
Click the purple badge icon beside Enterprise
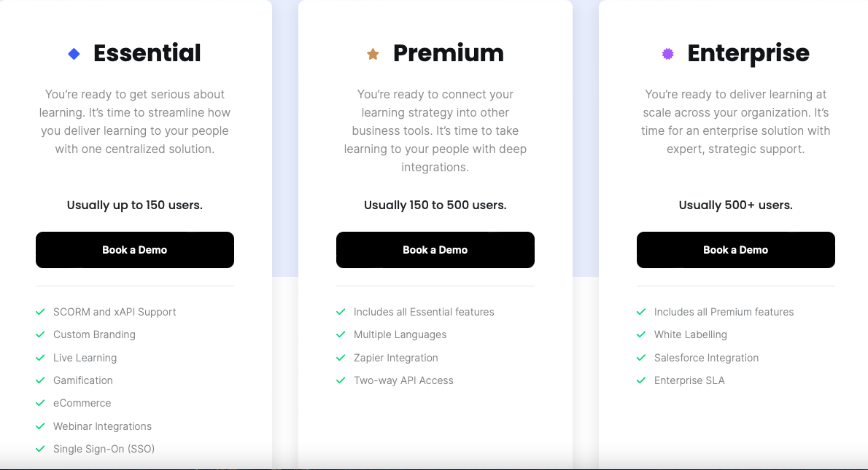click(x=668, y=54)
